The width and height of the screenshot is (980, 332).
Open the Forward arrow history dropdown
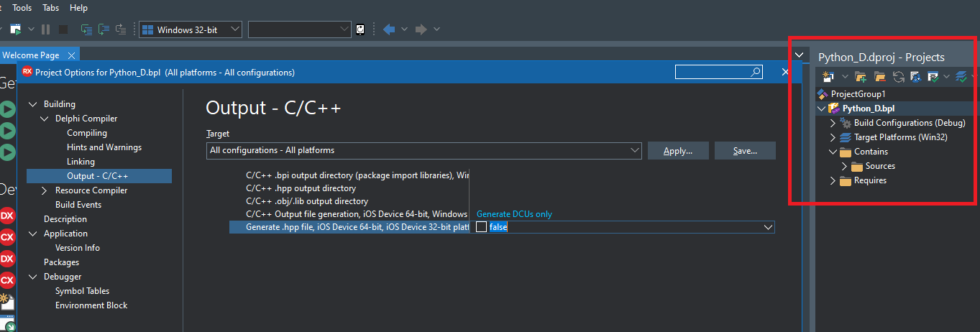[x=436, y=29]
